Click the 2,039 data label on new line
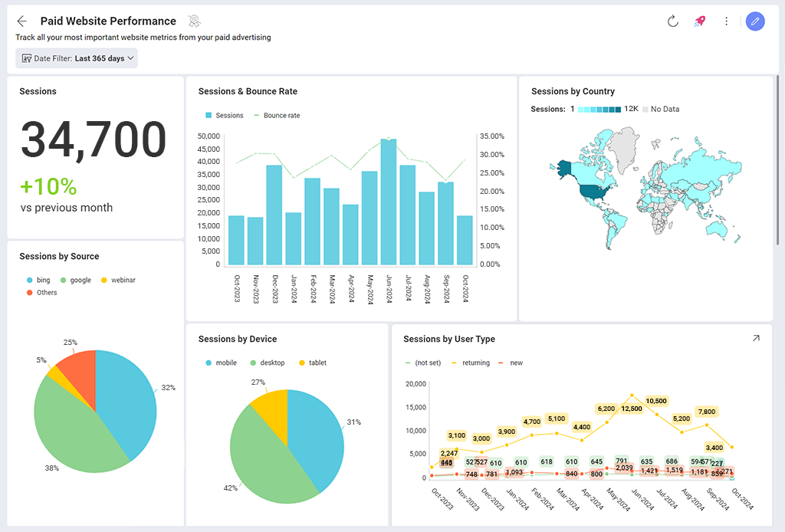 point(624,468)
